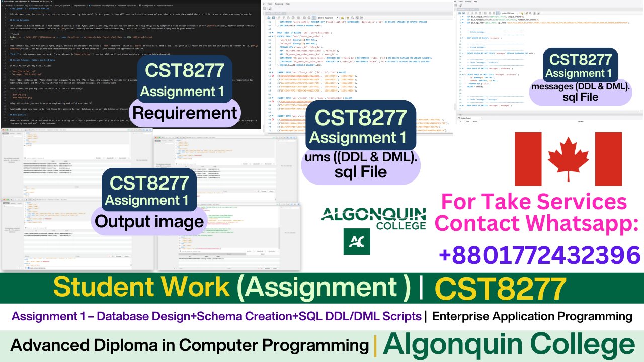Viewport: 644px width, 362px height.
Task: Open Tools menu in ums Workbench window
Action: (x=270, y=4)
